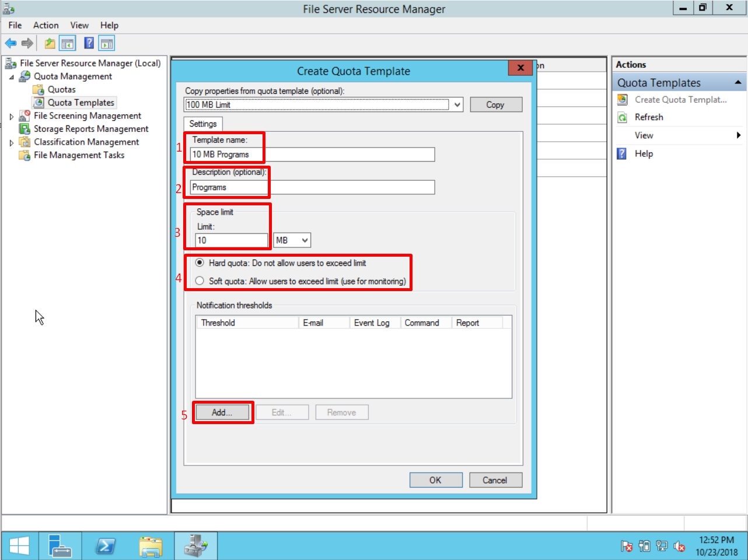This screenshot has width=748, height=560.
Task: Click the back navigation arrow
Action: [10, 43]
